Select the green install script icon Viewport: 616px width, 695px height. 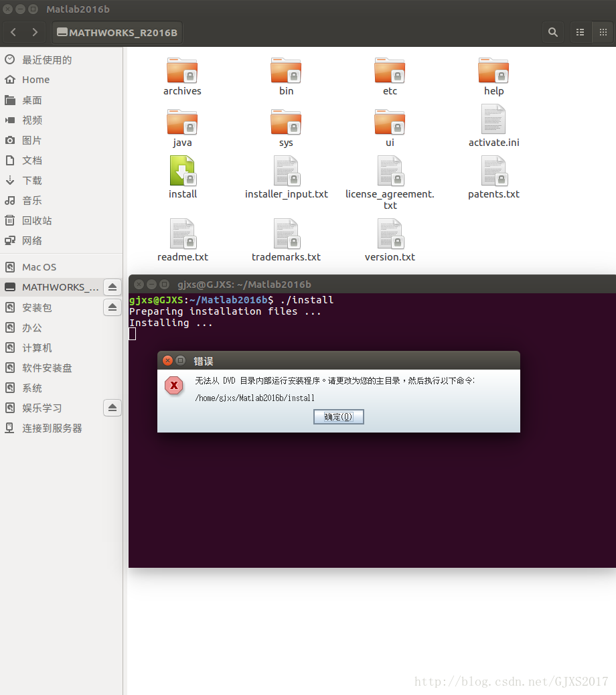pos(182,171)
